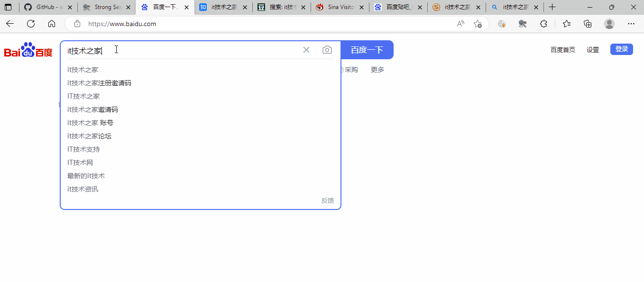
Task: Open Read aloud in address bar
Action: (x=460, y=24)
